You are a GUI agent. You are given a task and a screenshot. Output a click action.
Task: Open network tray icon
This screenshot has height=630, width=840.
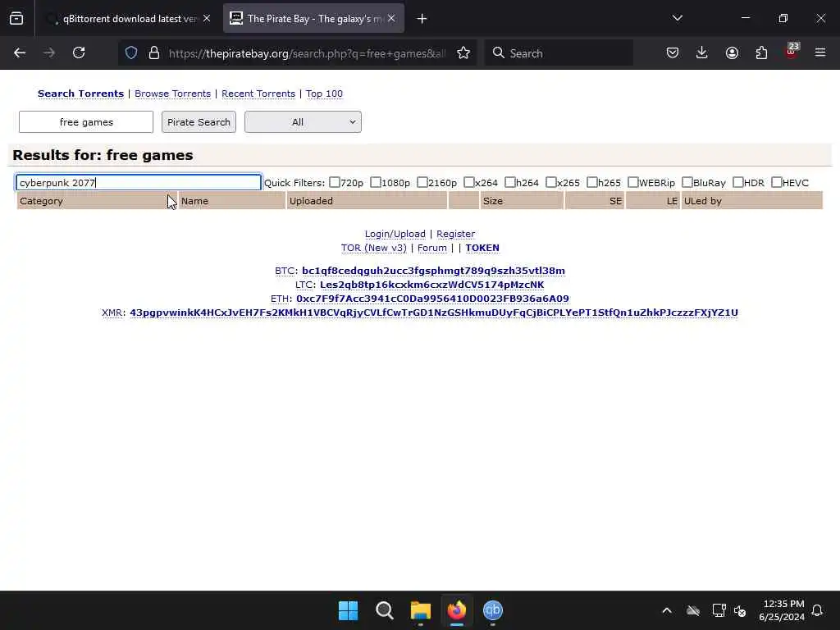(719, 610)
